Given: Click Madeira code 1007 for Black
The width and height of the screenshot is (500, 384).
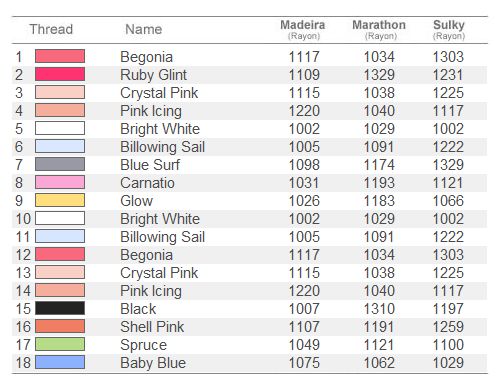Looking at the screenshot, I should [304, 309].
